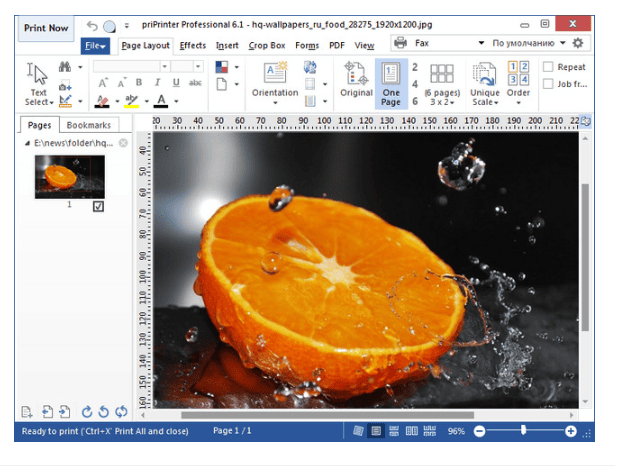Switch to the Crop Box tab
This screenshot has width=618, height=467.
tap(267, 46)
